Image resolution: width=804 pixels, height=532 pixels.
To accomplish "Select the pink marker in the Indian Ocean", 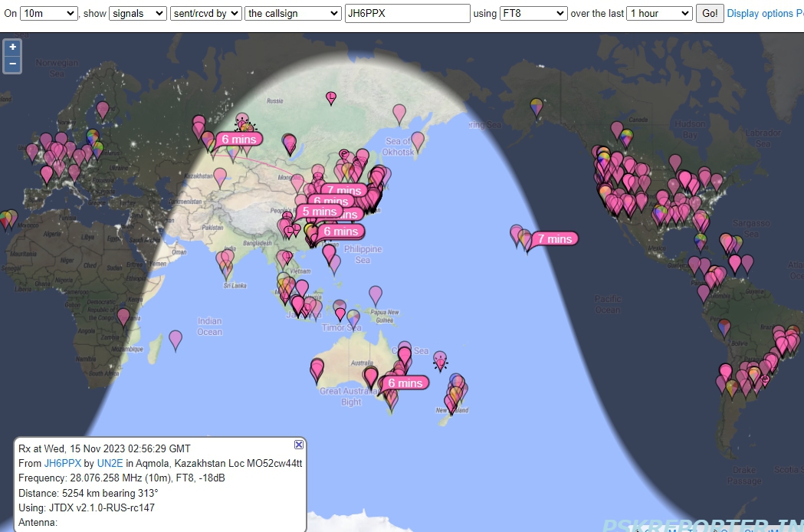I will click(176, 340).
